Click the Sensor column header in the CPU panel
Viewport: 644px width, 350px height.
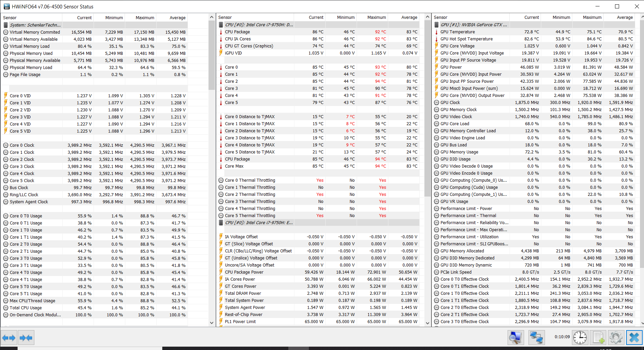coord(256,17)
